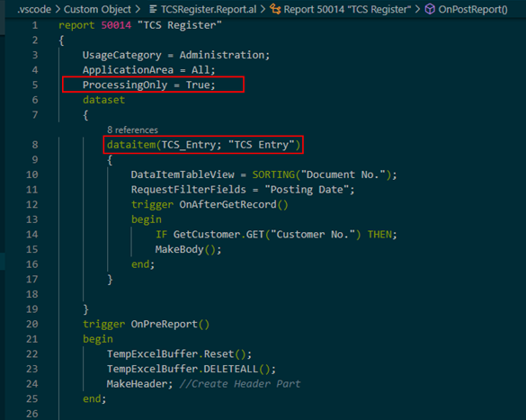Click the report symbol icon in breadcrumb
Image resolution: width=526 pixels, height=420 pixels.
(x=275, y=9)
